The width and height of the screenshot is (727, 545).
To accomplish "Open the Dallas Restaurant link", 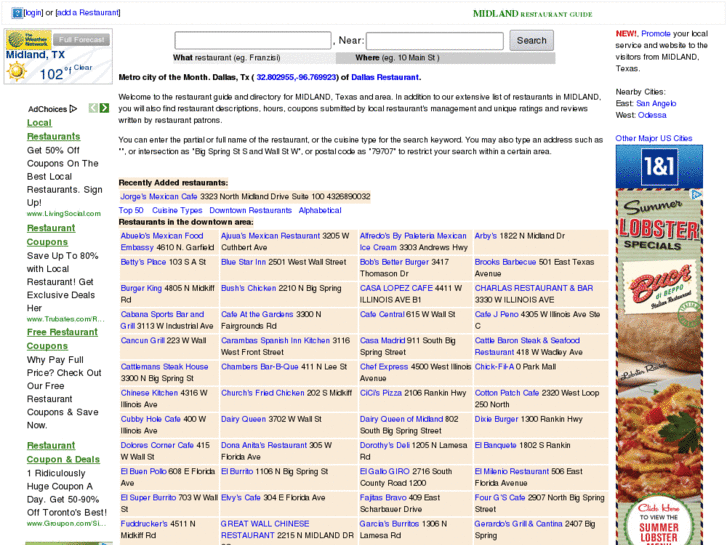I will (385, 77).
